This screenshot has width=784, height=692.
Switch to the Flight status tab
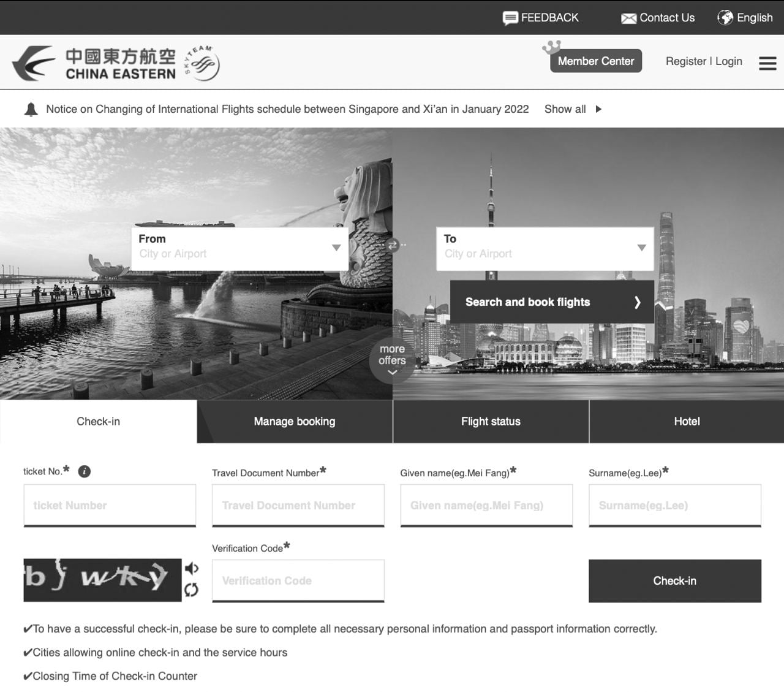[x=491, y=422]
